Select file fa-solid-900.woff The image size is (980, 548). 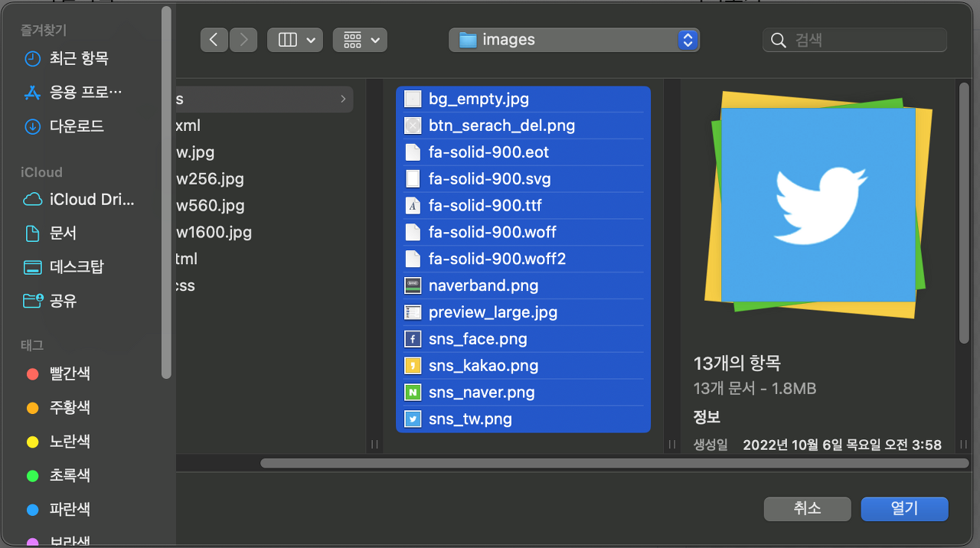point(524,232)
